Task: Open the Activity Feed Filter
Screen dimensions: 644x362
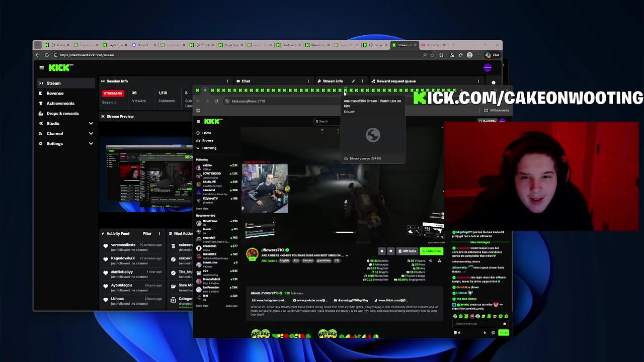Action: tap(147, 233)
